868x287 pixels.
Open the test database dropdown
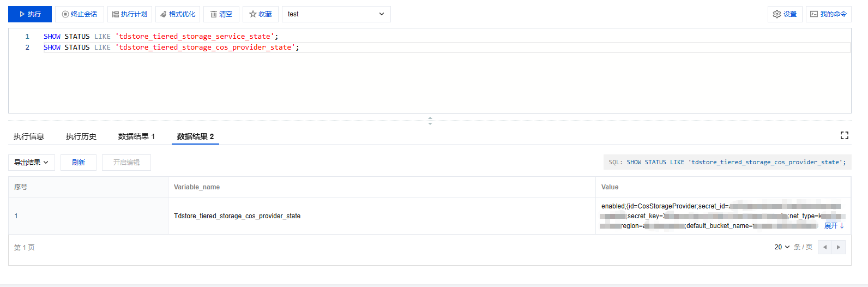[x=336, y=14]
